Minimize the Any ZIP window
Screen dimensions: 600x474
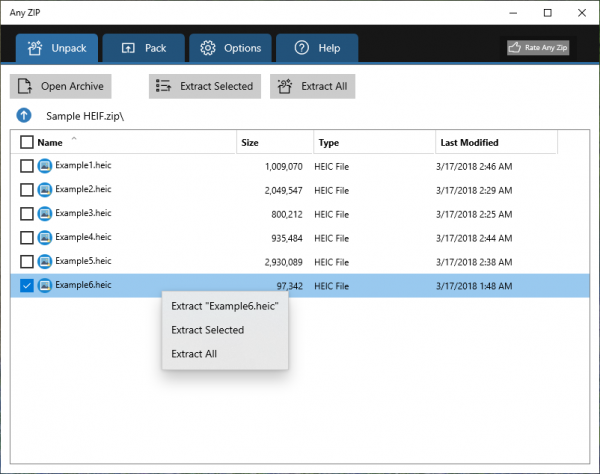[x=513, y=13]
